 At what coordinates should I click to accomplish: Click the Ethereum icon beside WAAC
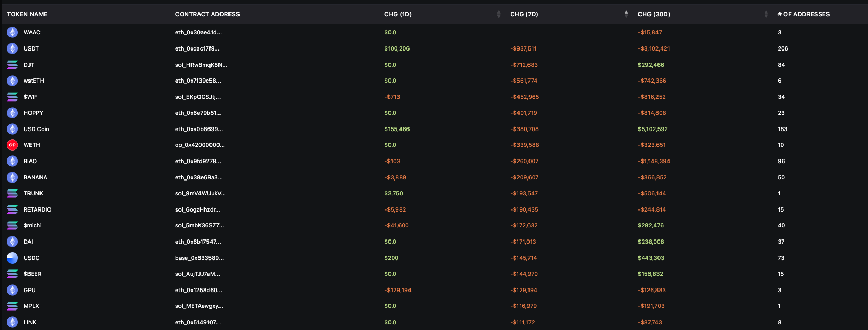point(12,32)
